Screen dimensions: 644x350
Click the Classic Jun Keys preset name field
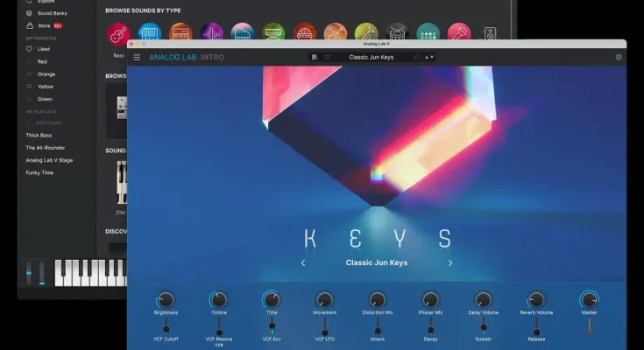coord(372,58)
